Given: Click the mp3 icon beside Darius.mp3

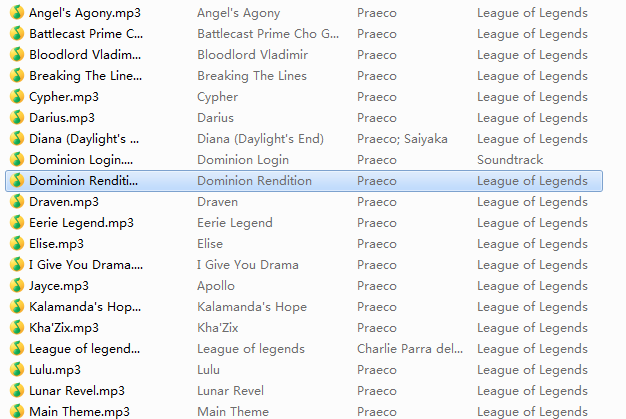Looking at the screenshot, I should pyautogui.click(x=17, y=117).
